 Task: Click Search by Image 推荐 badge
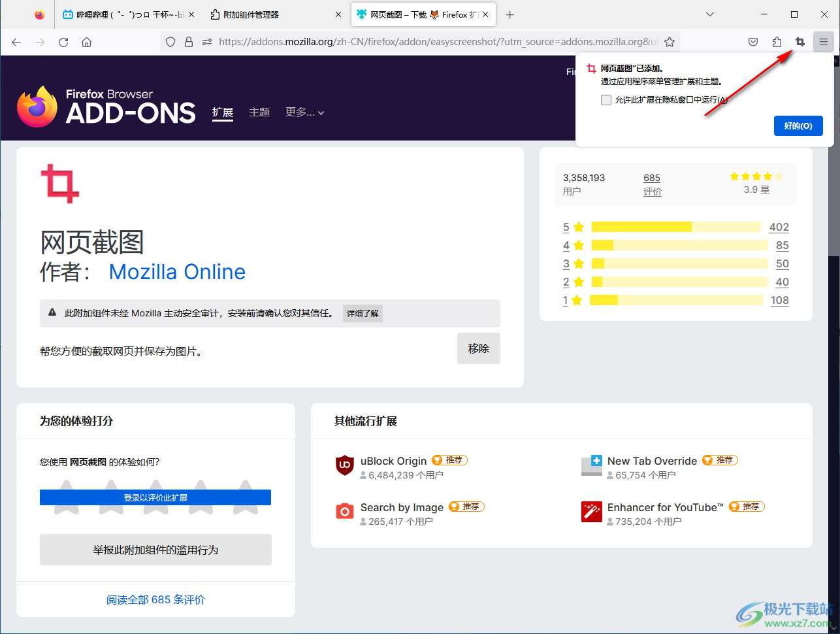point(466,507)
